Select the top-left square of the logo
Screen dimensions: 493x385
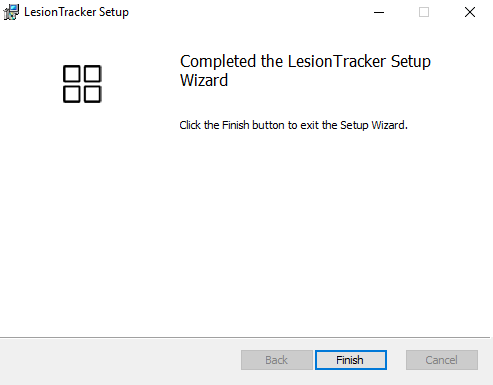[72, 74]
